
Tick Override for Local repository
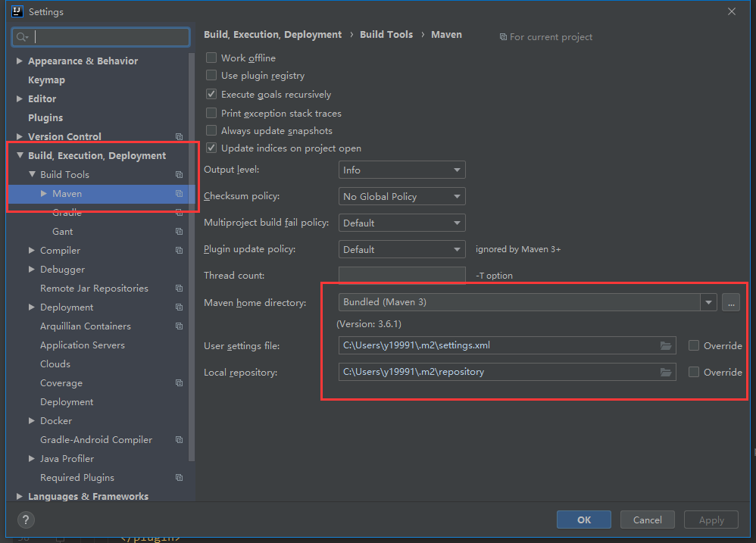point(694,372)
